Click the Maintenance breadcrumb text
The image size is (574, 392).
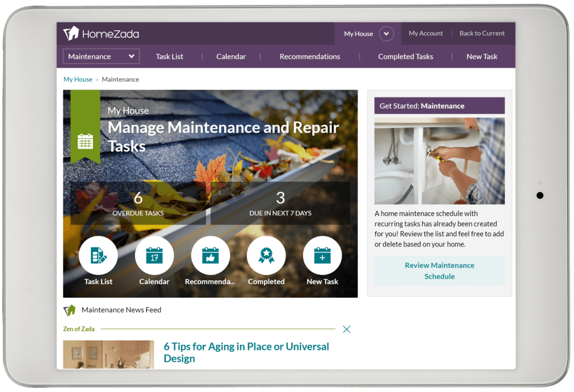(121, 80)
